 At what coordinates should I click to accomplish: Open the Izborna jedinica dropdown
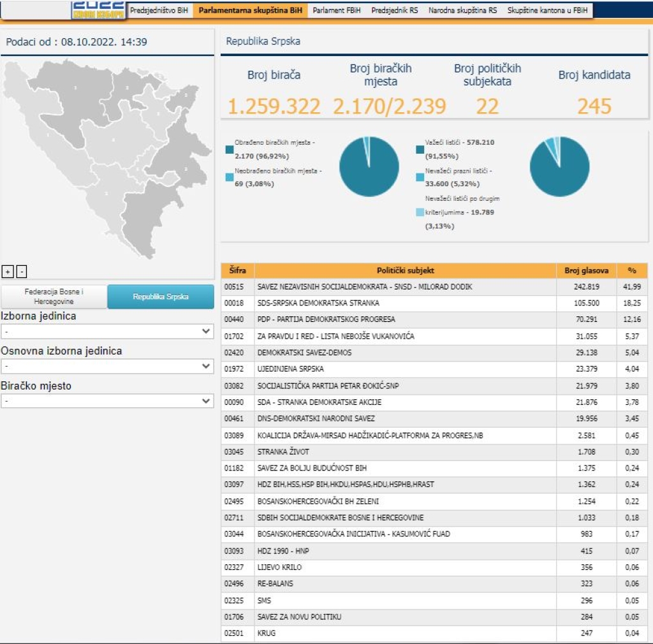click(107, 332)
